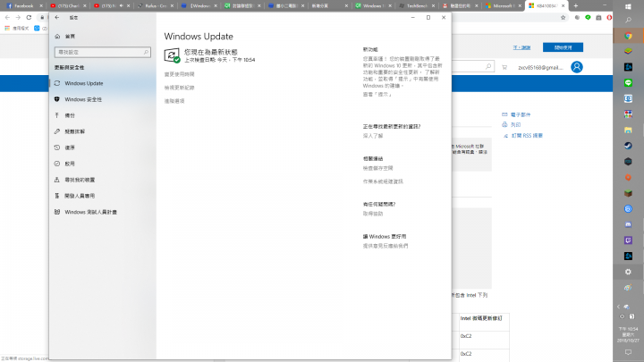Switch to the Microsoft browser tab
Image resolution: width=644 pixels, height=362 pixels.
[x=503, y=5]
